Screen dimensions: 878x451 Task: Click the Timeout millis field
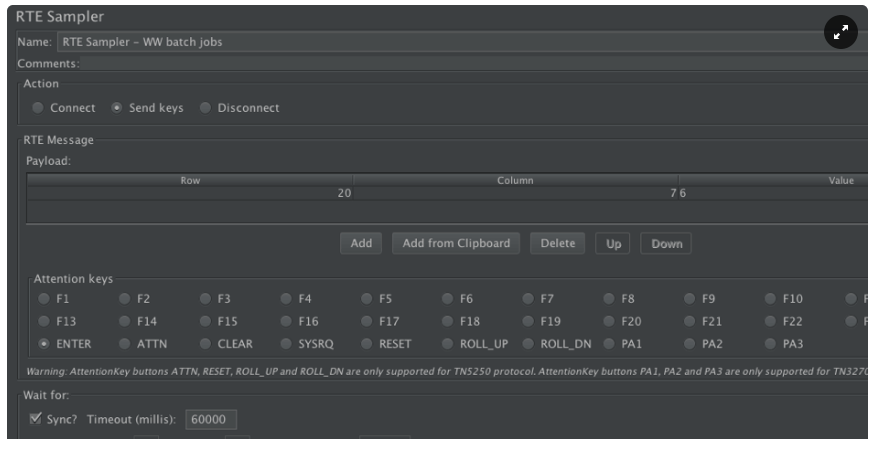(x=209, y=418)
